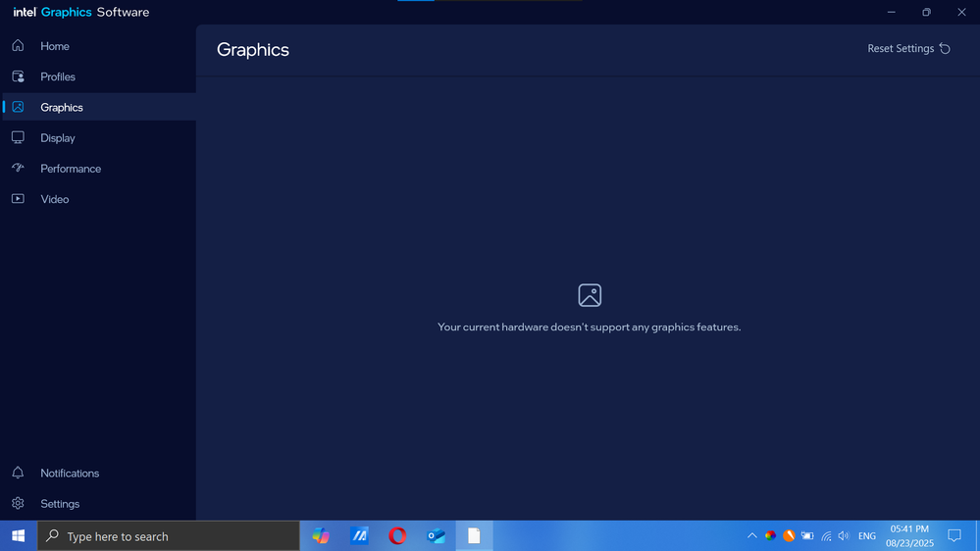Click the Reset Settings button
This screenshot has width=980, height=551.
coord(908,49)
